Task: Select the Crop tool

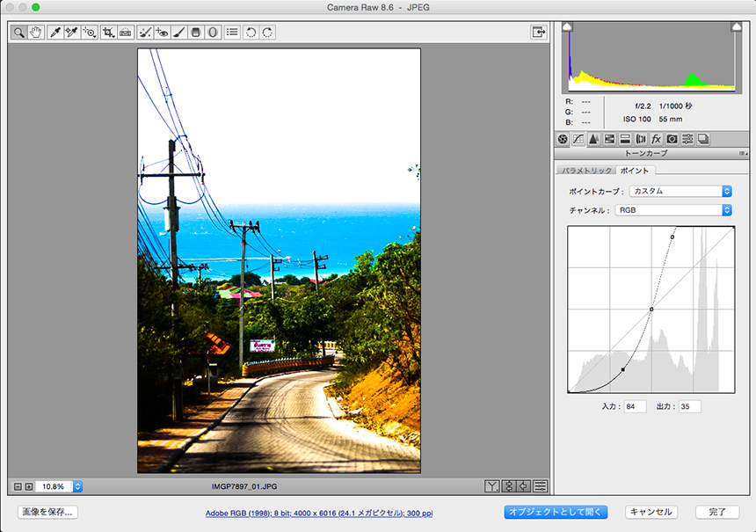Action: 108,33
